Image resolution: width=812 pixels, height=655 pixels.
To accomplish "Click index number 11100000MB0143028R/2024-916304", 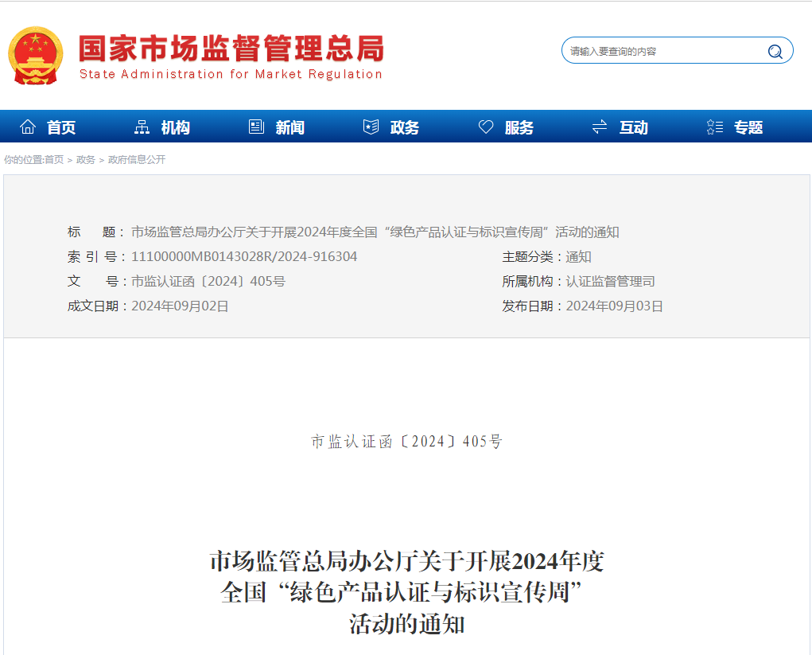I will (244, 256).
